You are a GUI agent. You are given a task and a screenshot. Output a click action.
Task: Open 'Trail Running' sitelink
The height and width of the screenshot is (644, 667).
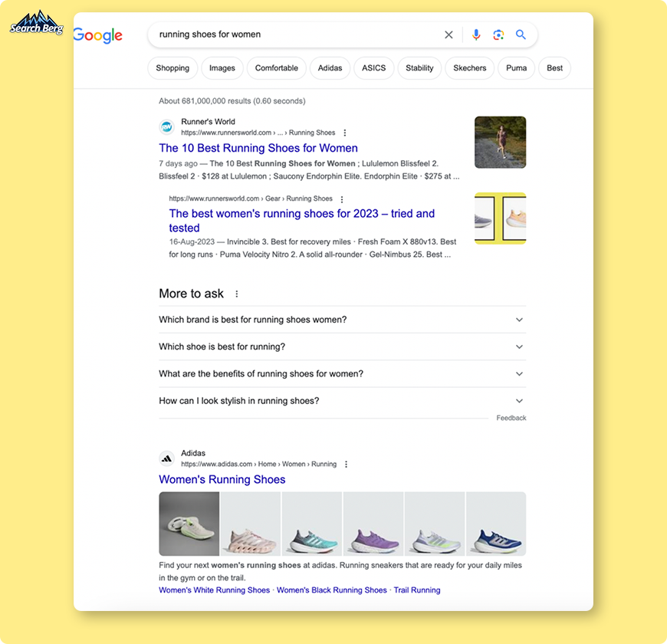[417, 590]
